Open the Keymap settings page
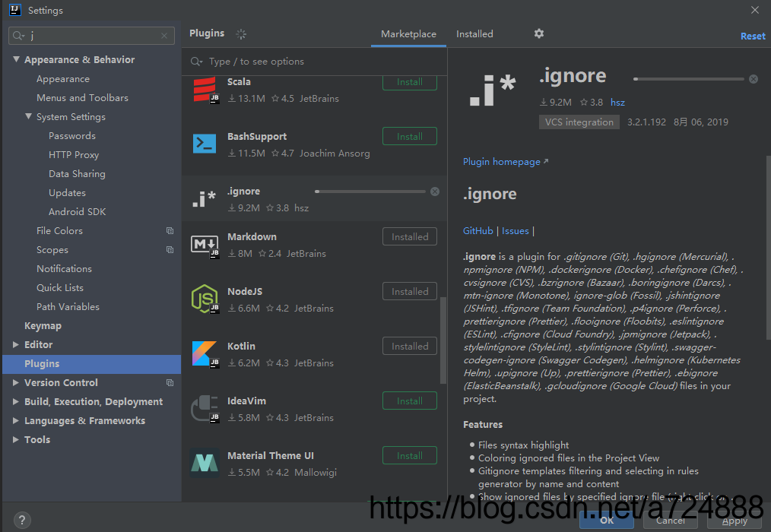Image resolution: width=771 pixels, height=532 pixels. coord(43,325)
